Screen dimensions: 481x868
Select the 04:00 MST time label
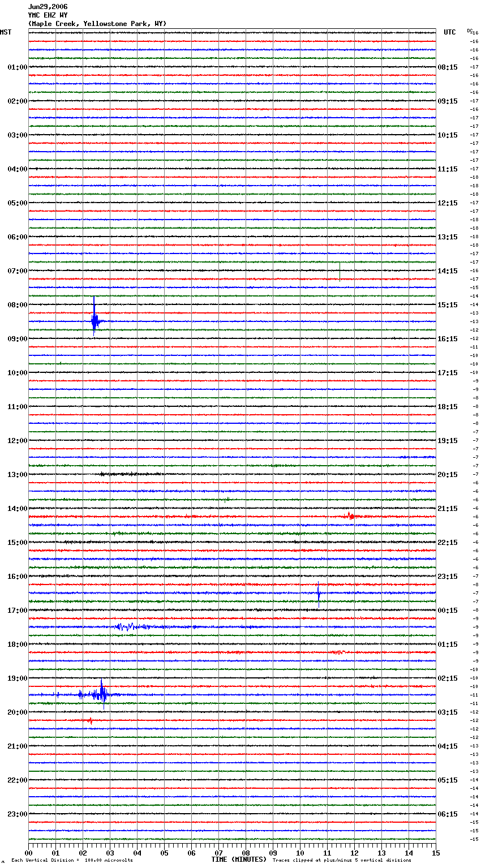pyautogui.click(x=17, y=169)
